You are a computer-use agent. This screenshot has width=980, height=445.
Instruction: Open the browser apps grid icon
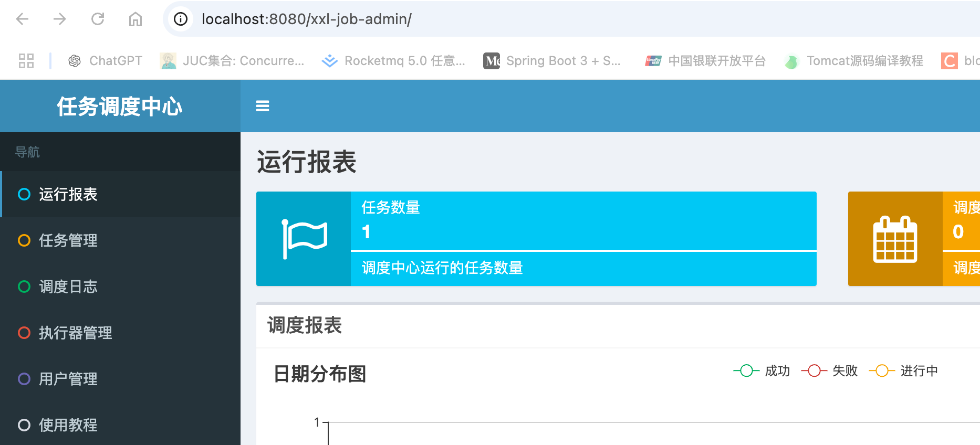(x=26, y=61)
